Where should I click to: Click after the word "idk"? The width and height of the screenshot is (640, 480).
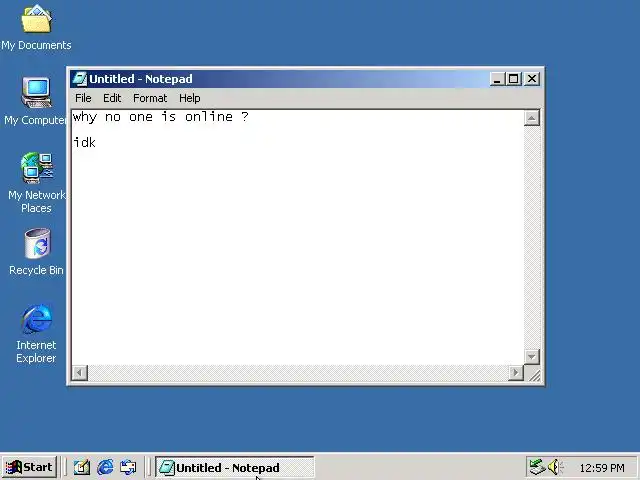(97, 142)
